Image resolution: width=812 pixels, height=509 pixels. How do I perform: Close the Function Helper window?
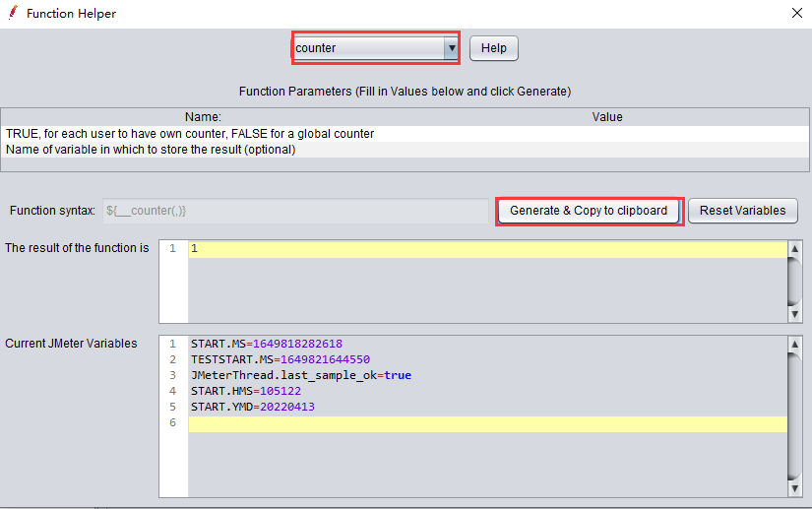point(796,14)
